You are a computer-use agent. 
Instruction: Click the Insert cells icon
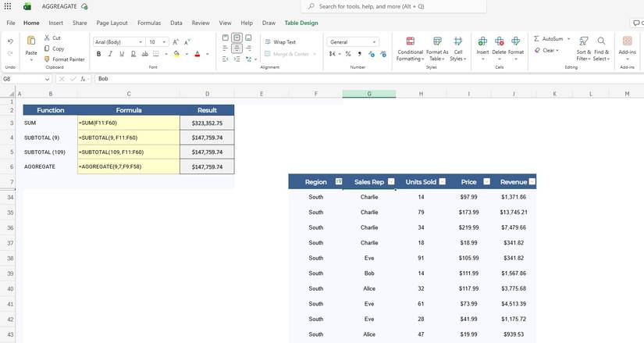coord(482,41)
